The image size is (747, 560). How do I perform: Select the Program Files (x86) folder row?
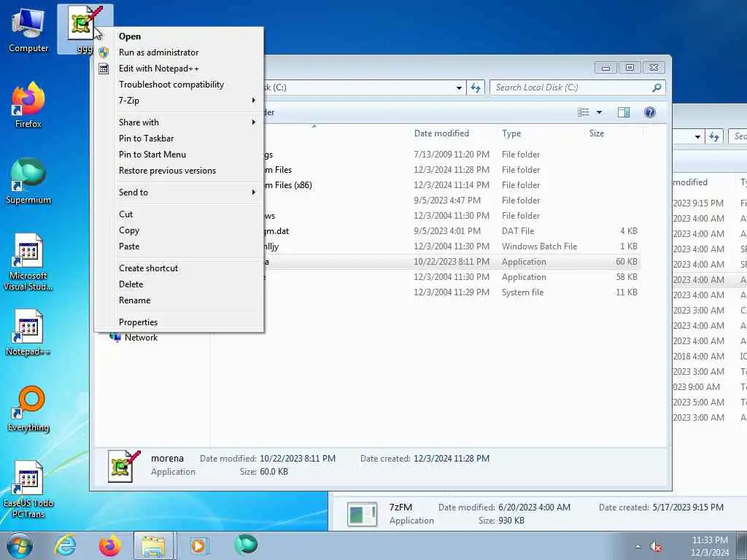coord(451,185)
